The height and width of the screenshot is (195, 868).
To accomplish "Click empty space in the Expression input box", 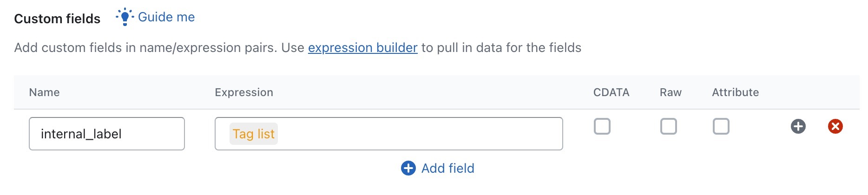I will click(418, 134).
